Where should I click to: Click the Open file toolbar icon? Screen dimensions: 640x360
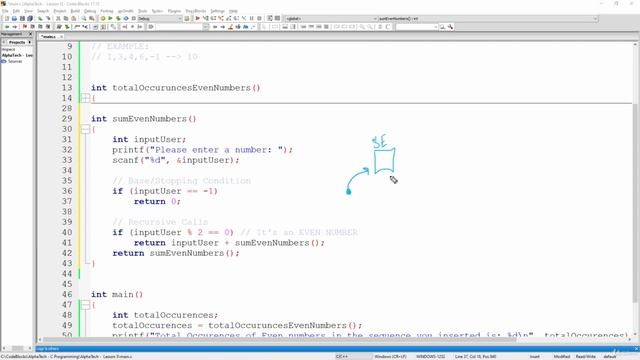[x=14, y=18]
